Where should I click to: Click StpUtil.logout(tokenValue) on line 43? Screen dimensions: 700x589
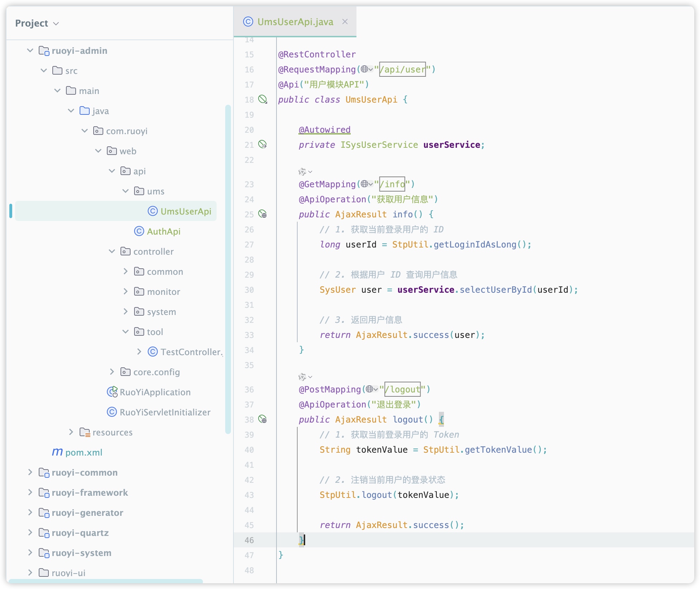389,495
